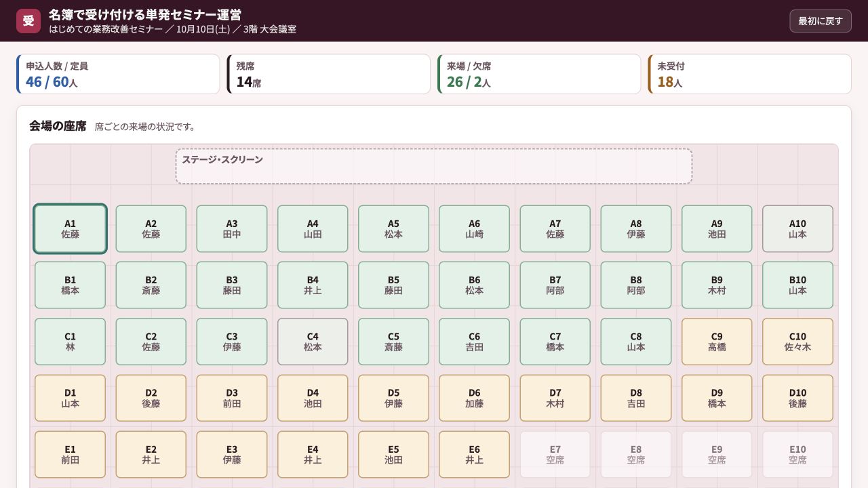Click the 会場の座席 heading

(x=58, y=125)
